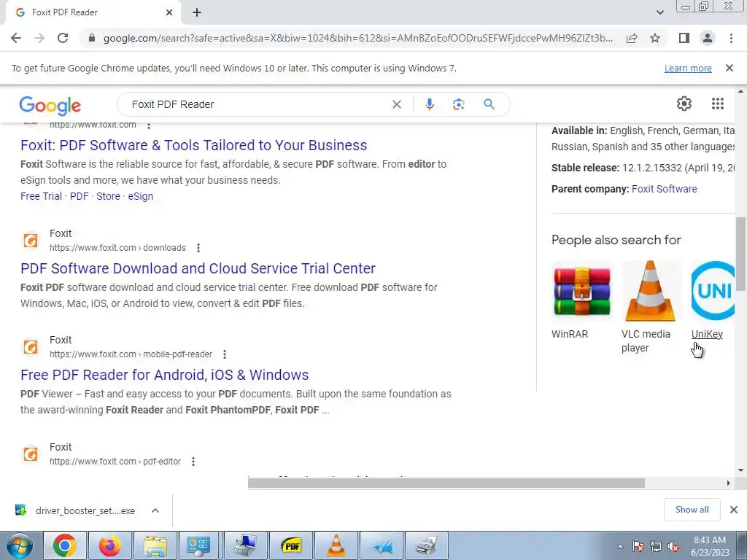
Task: Close the downloads shelf
Action: (x=734, y=510)
